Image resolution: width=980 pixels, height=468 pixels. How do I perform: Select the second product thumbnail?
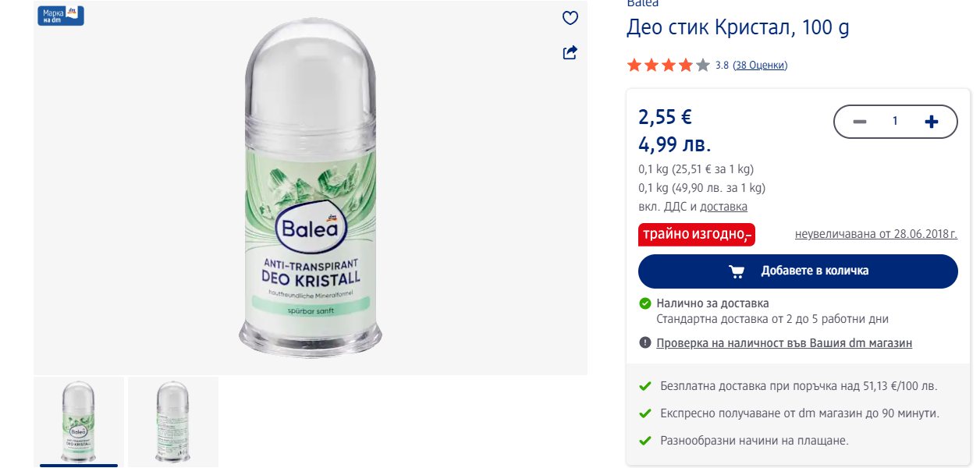172,421
